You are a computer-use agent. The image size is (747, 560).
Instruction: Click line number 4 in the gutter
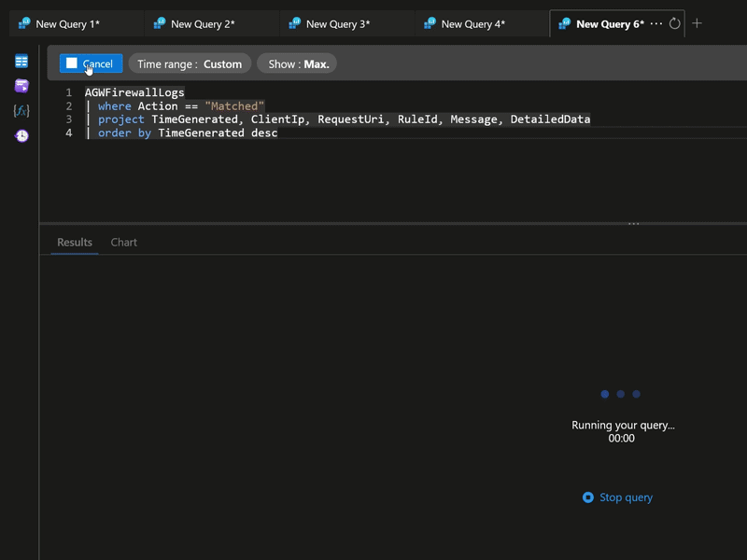pyautogui.click(x=69, y=133)
